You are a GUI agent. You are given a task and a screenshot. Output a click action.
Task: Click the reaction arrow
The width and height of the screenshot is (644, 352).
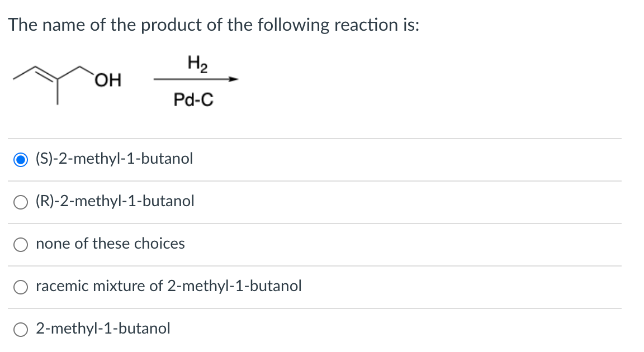pos(196,79)
